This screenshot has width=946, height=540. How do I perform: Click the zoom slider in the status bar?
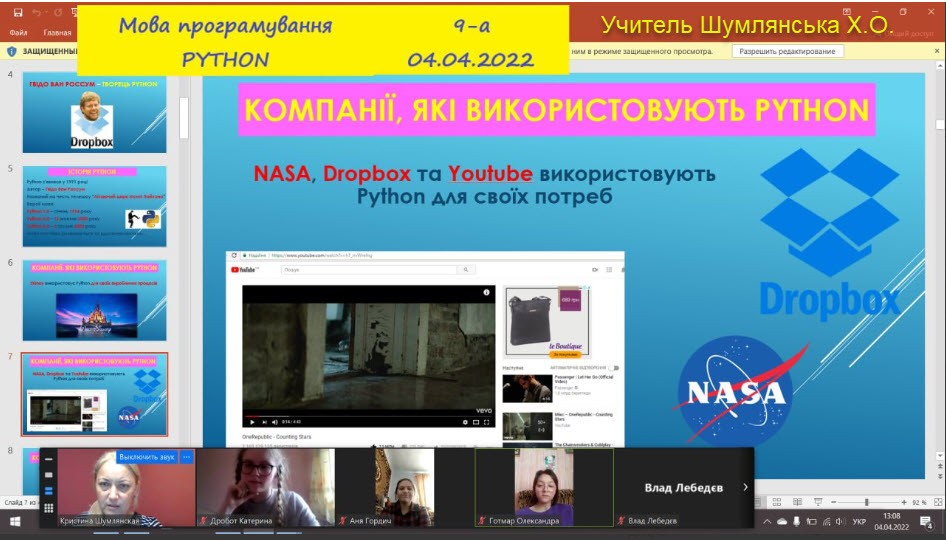(x=867, y=502)
